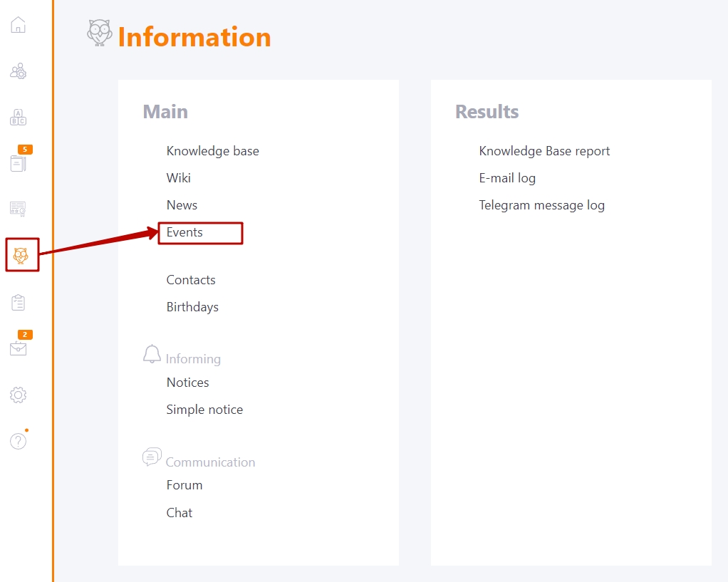The height and width of the screenshot is (582, 728).
Task: Open the help question mark icon
Action: point(18,441)
